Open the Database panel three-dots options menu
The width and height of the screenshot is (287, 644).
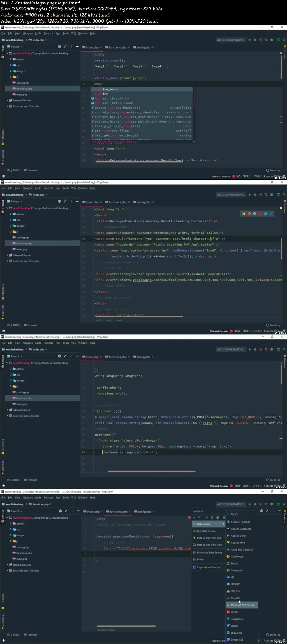pyautogui.click(x=274, y=511)
